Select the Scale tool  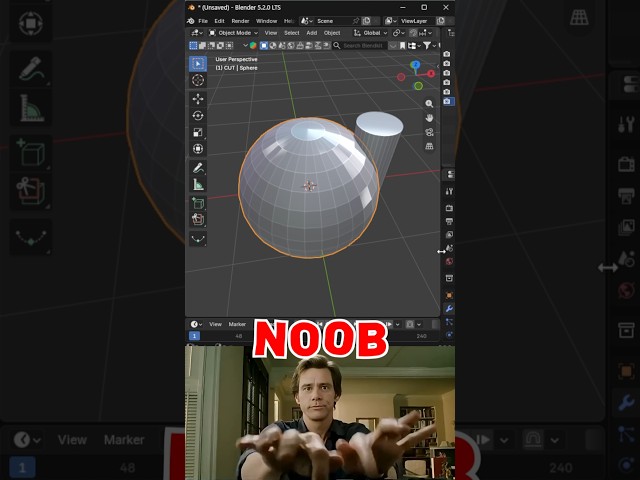(x=198, y=132)
